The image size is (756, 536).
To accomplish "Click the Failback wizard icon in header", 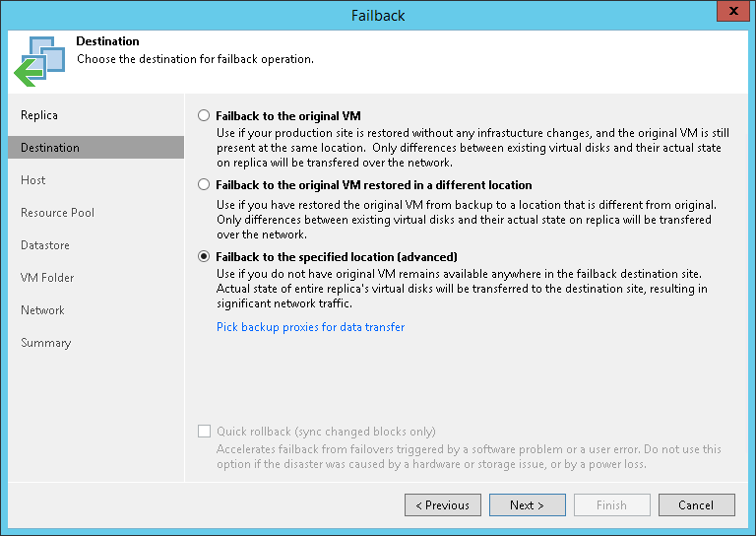I will 38,59.
